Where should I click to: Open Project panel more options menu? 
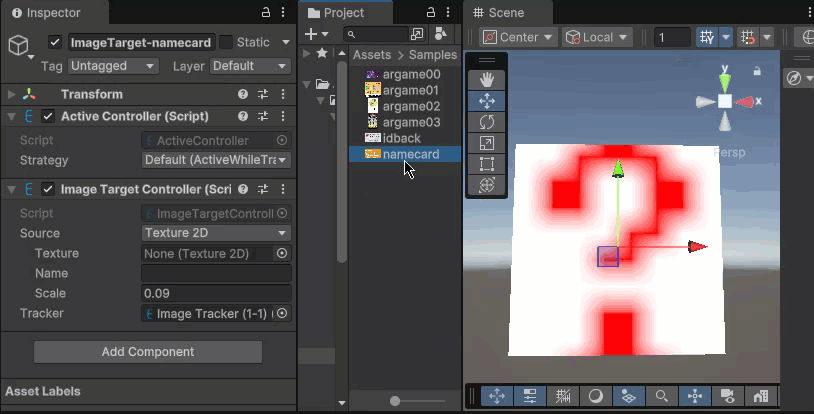click(x=448, y=12)
